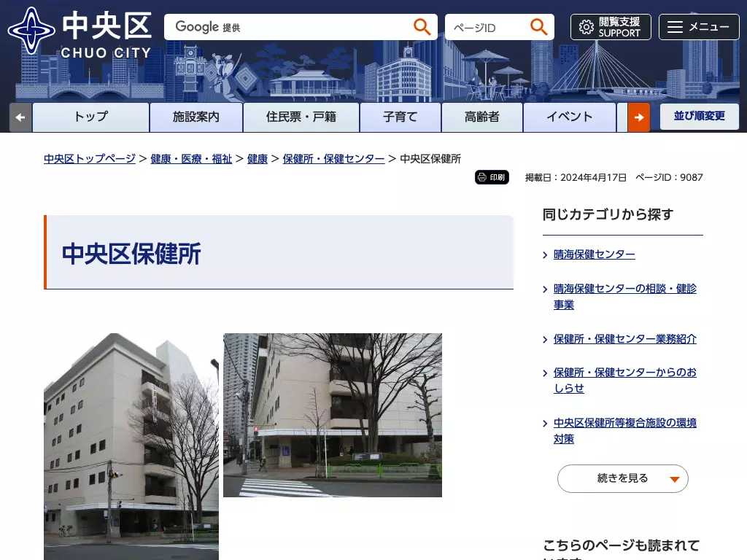Open the 閲覧支援 SUPPORT settings button
The image size is (747, 560).
611,27
